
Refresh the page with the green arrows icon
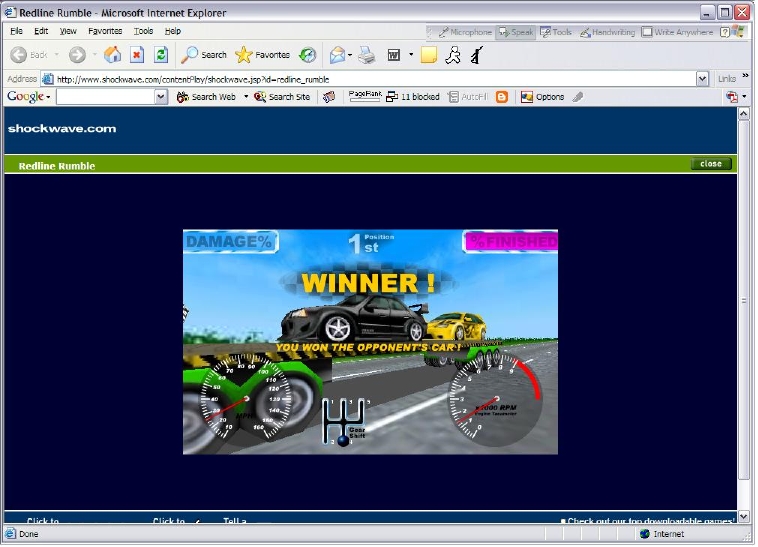[x=161, y=55]
